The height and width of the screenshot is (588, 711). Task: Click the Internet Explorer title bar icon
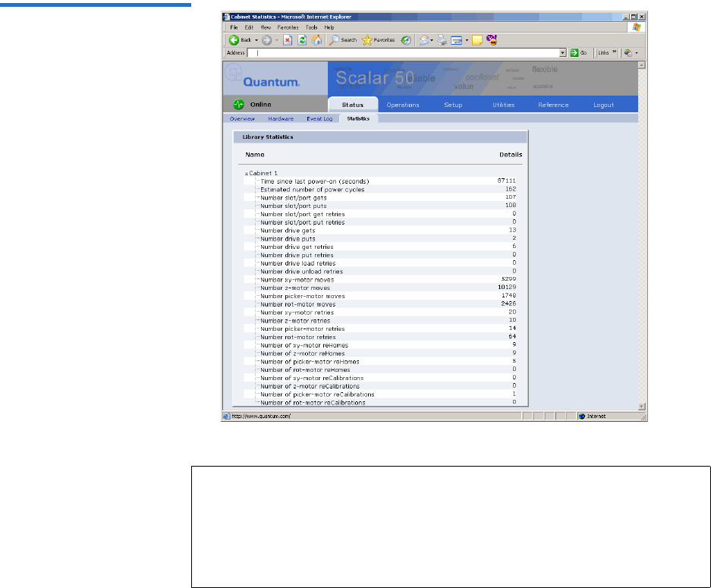click(x=226, y=17)
